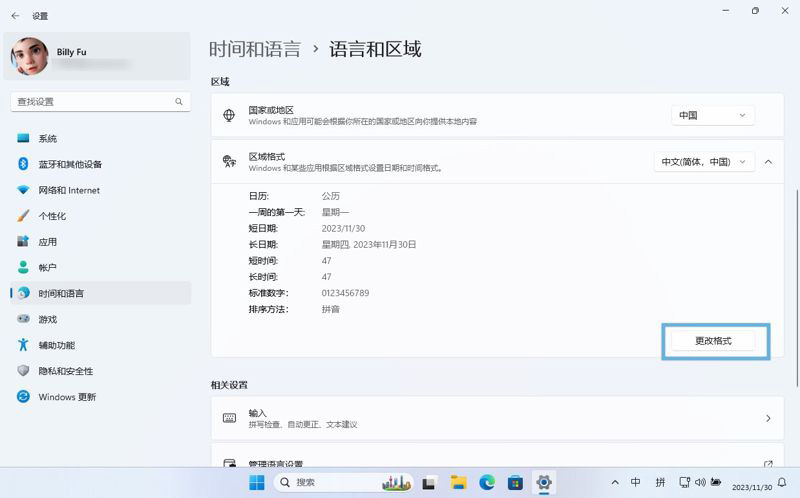Open 辅助功能 accessibility settings
The height and width of the screenshot is (498, 800).
click(56, 345)
